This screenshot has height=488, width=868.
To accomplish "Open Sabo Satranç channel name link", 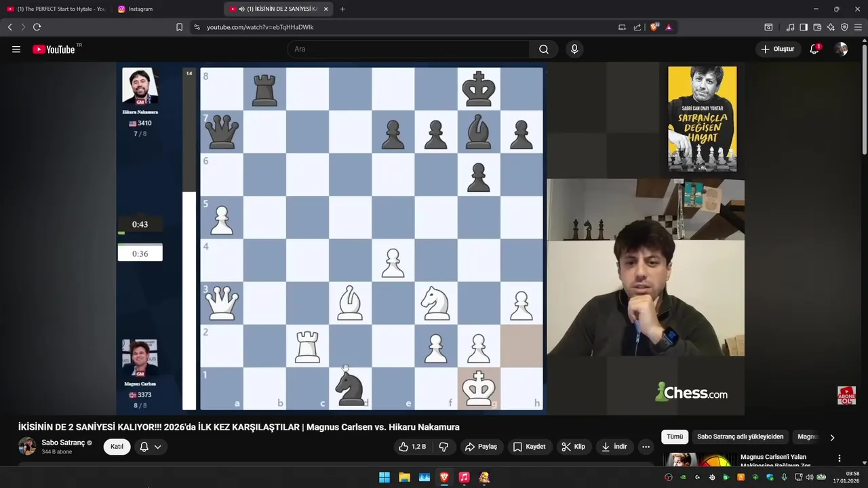I will point(63,443).
